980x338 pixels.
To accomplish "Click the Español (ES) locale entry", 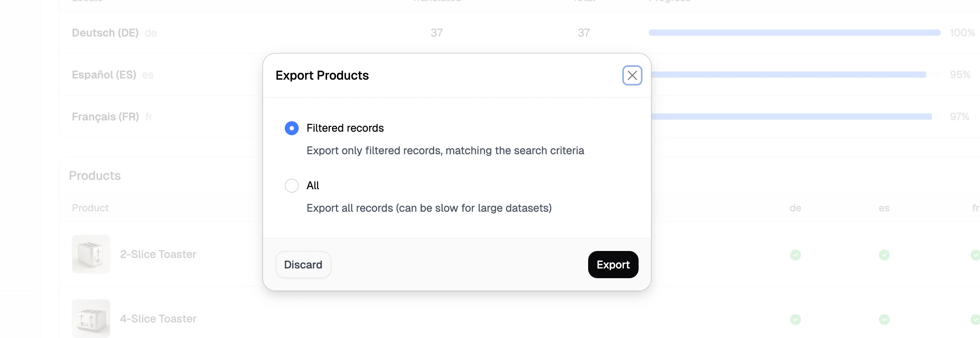I will 104,75.
